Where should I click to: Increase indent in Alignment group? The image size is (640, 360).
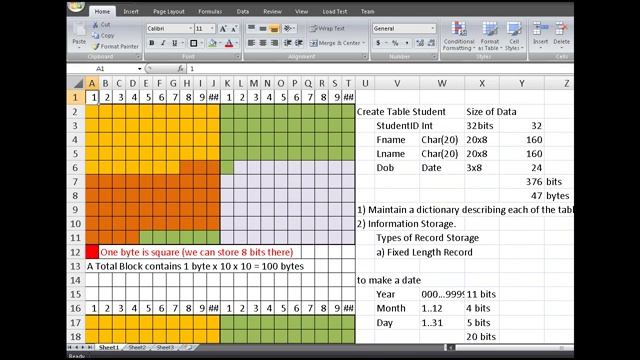pyautogui.click(x=299, y=43)
